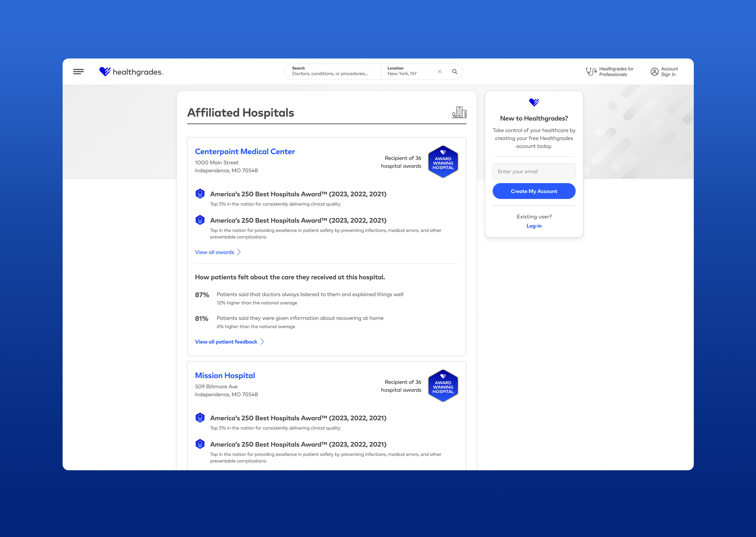Focus the Location field
Viewport: 756px width, 537px height.
tap(410, 71)
